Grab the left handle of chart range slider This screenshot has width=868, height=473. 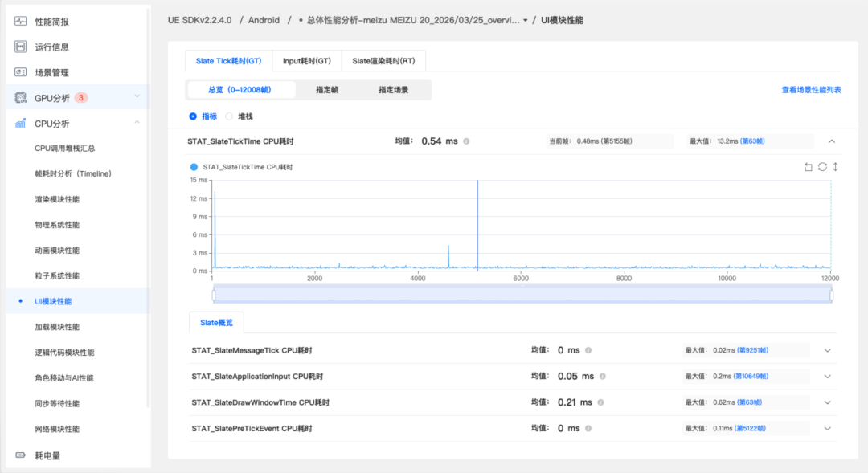pyautogui.click(x=214, y=295)
